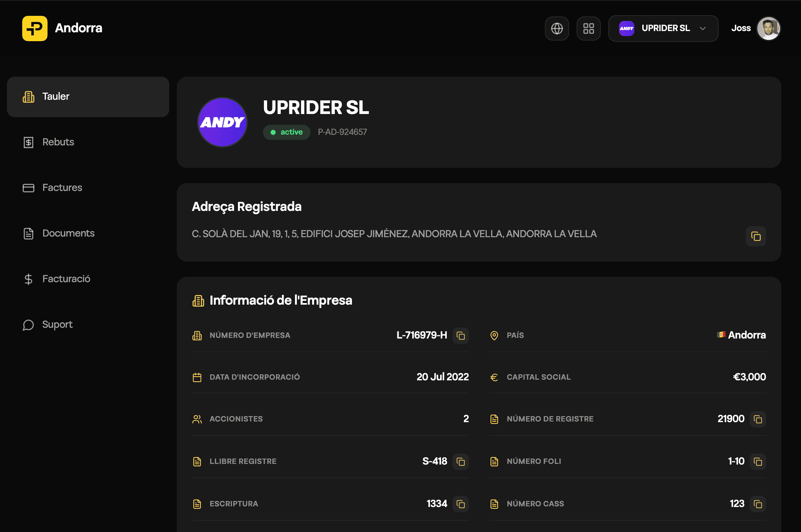Open Documents from sidebar

68,233
